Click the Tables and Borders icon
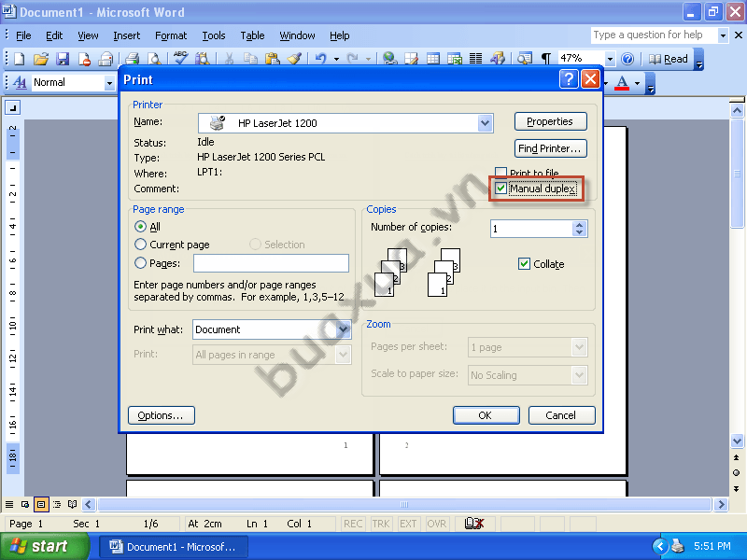The width and height of the screenshot is (747, 560). [411, 59]
